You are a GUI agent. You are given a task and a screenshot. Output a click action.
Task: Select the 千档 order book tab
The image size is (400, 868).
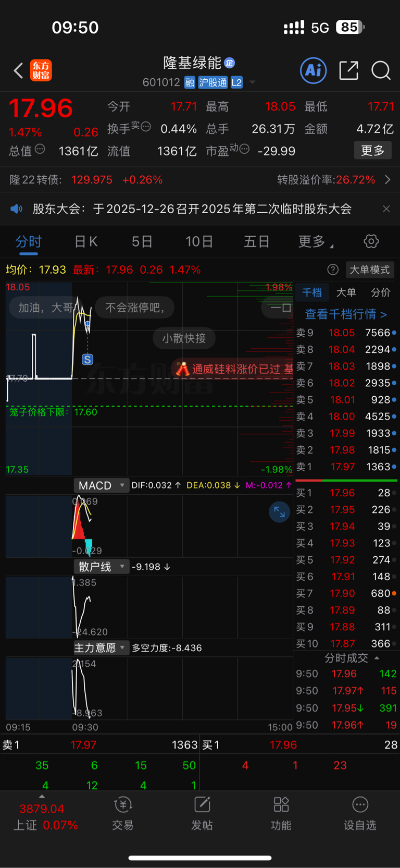coord(312,292)
